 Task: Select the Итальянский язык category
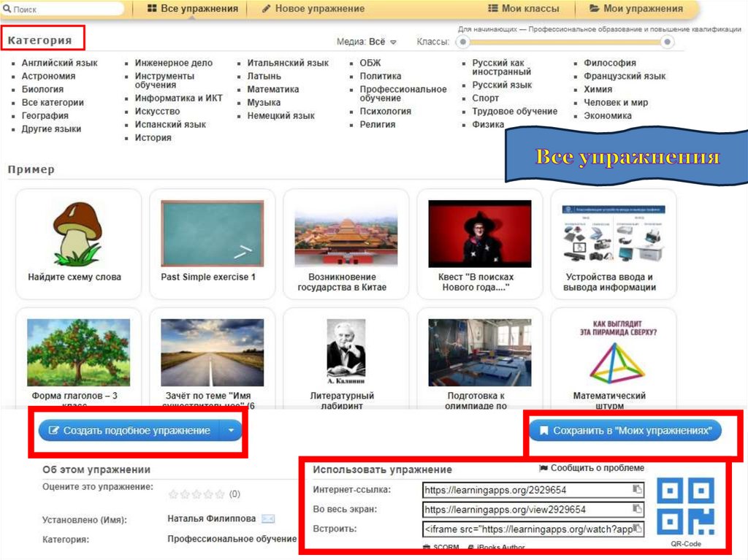[288, 63]
